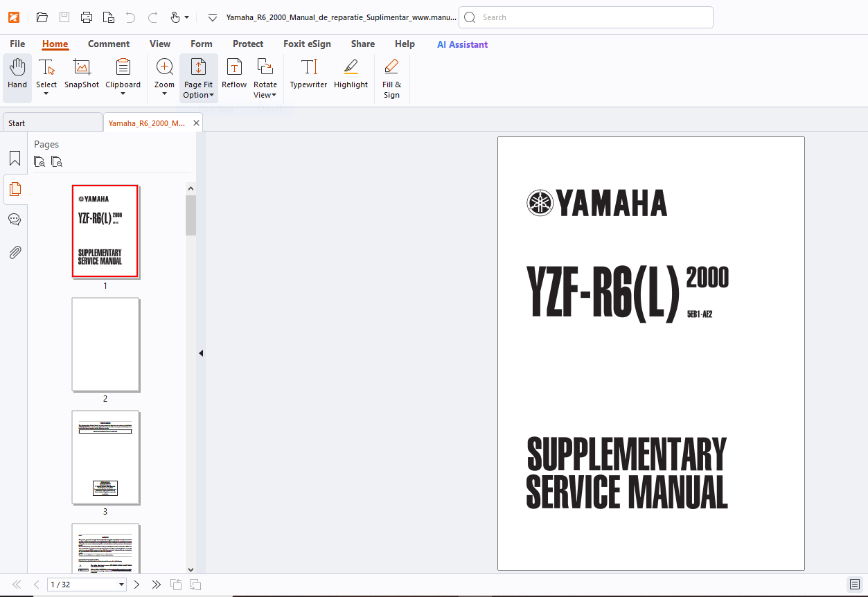Image resolution: width=868 pixels, height=597 pixels.
Task: Click the Foxit application logo icon
Action: tap(15, 17)
